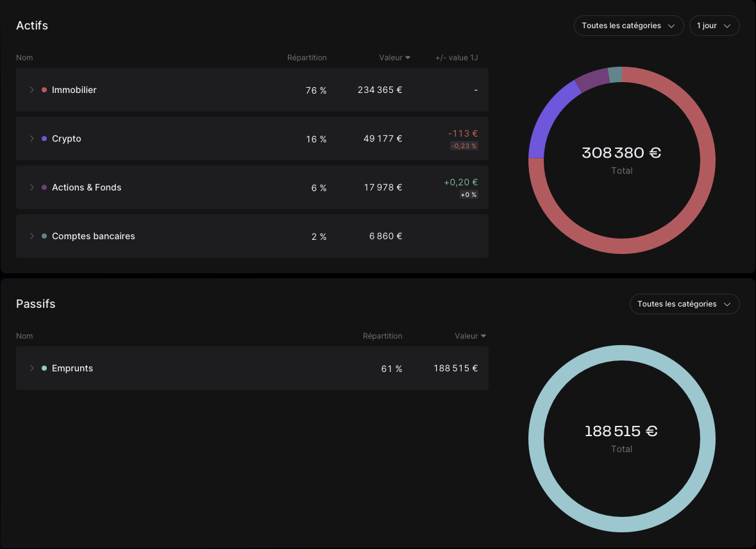756x549 pixels.
Task: Click the Crypto -113 € variation value
Action: click(x=462, y=133)
